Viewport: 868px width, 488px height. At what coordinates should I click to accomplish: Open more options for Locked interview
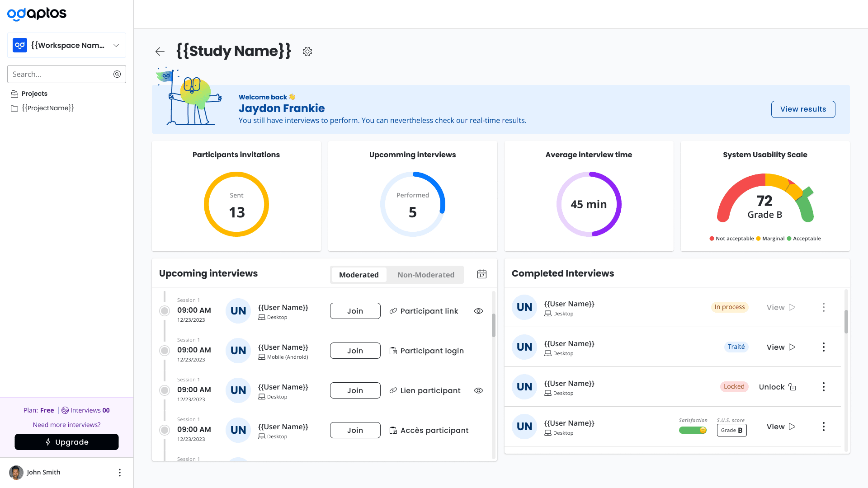click(x=824, y=387)
